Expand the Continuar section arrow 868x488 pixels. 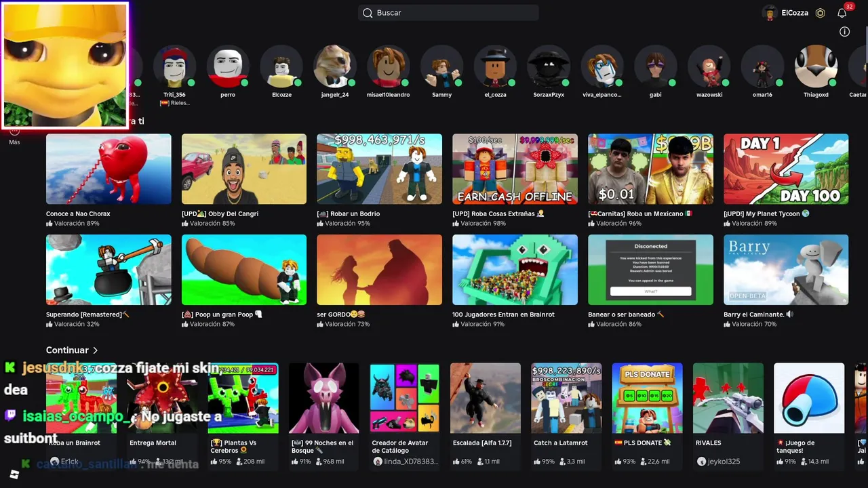[x=96, y=350]
